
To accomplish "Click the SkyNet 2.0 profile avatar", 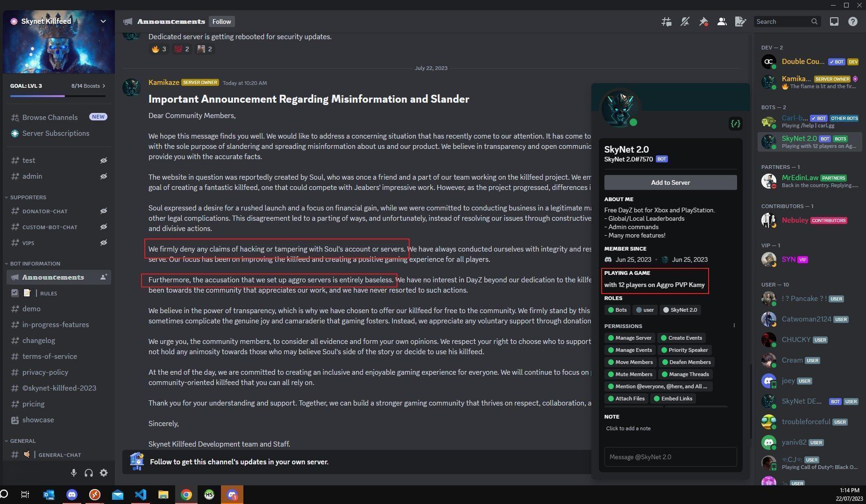I will coord(620,108).
